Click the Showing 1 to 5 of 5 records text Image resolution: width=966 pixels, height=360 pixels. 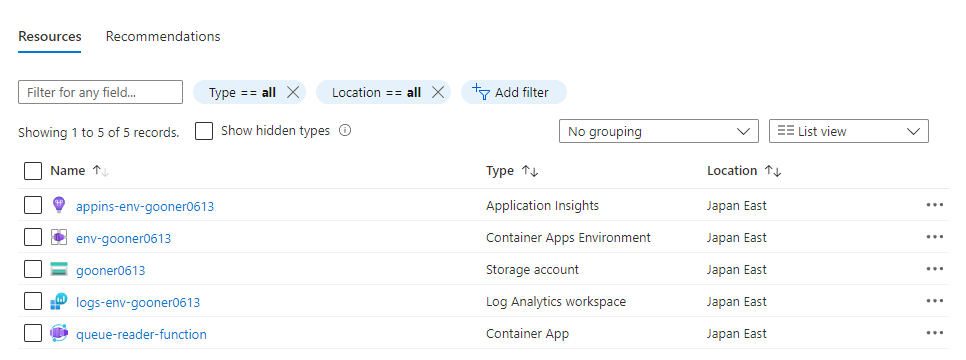pyautogui.click(x=99, y=132)
